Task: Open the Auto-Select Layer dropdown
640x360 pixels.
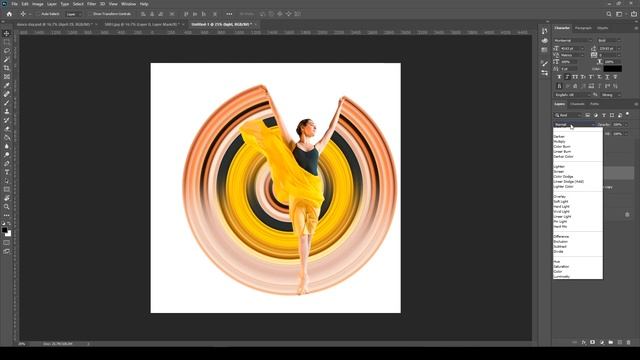Action: click(73, 14)
